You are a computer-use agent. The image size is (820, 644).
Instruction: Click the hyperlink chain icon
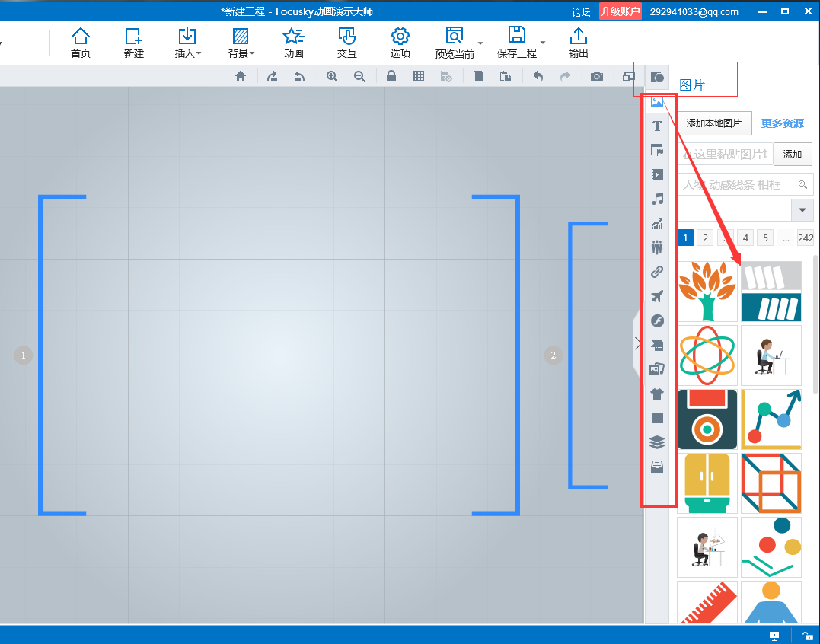(657, 272)
